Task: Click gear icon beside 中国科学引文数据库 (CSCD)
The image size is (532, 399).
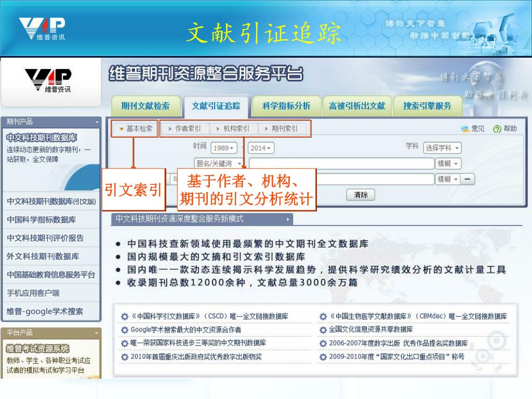Action: (x=125, y=316)
